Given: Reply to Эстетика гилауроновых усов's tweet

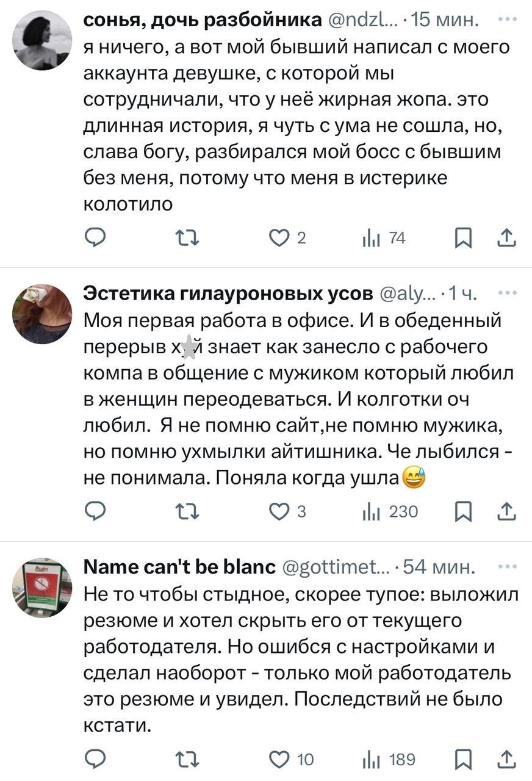Looking at the screenshot, I should coord(95,511).
